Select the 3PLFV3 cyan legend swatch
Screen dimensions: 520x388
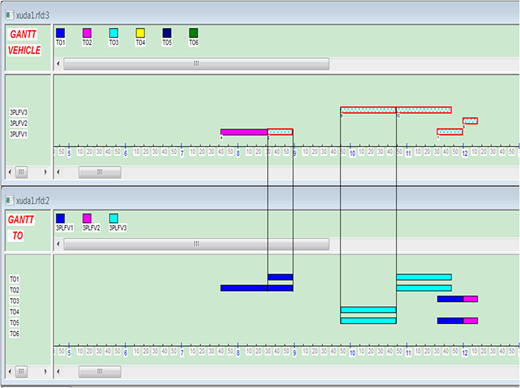114,218
